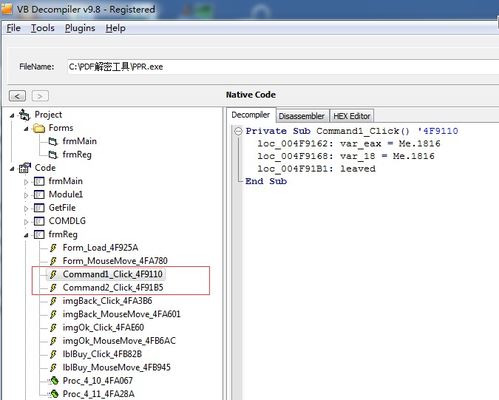
Task: Click the lightning icon beside Form_MouseMove_4FA780
Action: [53, 261]
